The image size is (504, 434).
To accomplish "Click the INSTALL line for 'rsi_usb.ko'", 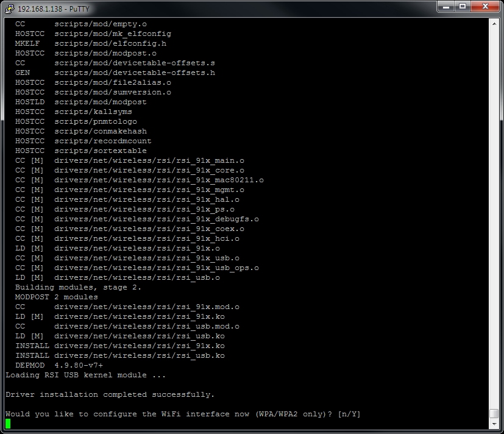I will pyautogui.click(x=120, y=355).
